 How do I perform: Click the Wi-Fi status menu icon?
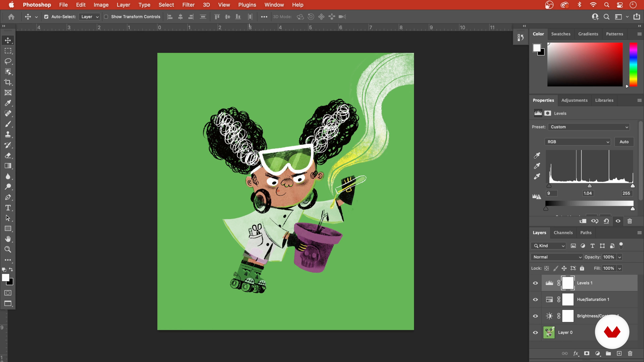pos(593,5)
